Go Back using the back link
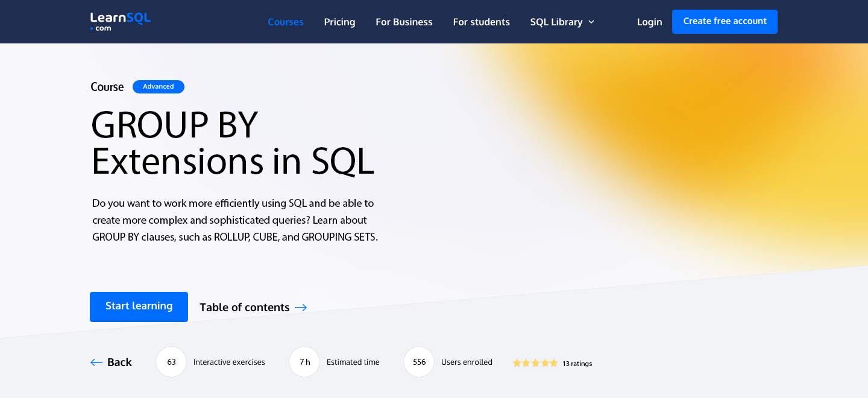 click(111, 362)
